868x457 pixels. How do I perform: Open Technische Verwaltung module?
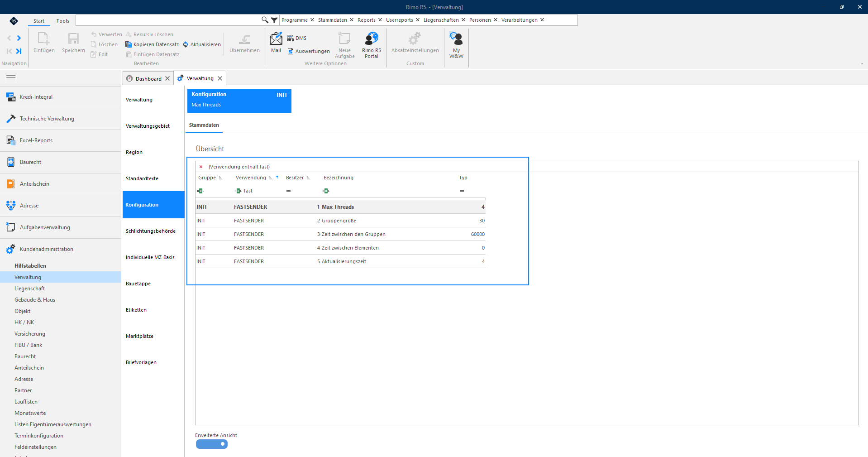coord(61,119)
